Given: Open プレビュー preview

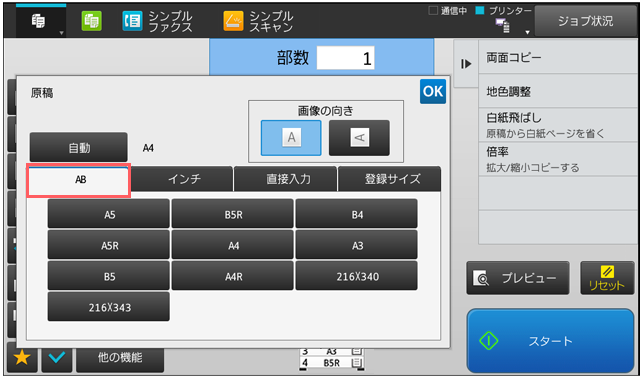Looking at the screenshot, I should pyautogui.click(x=518, y=278).
